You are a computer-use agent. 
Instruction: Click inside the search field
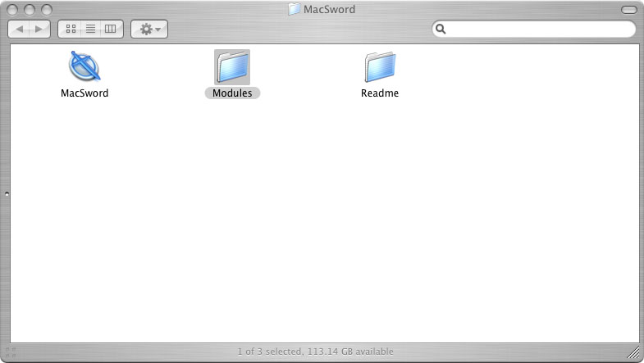[x=533, y=29]
